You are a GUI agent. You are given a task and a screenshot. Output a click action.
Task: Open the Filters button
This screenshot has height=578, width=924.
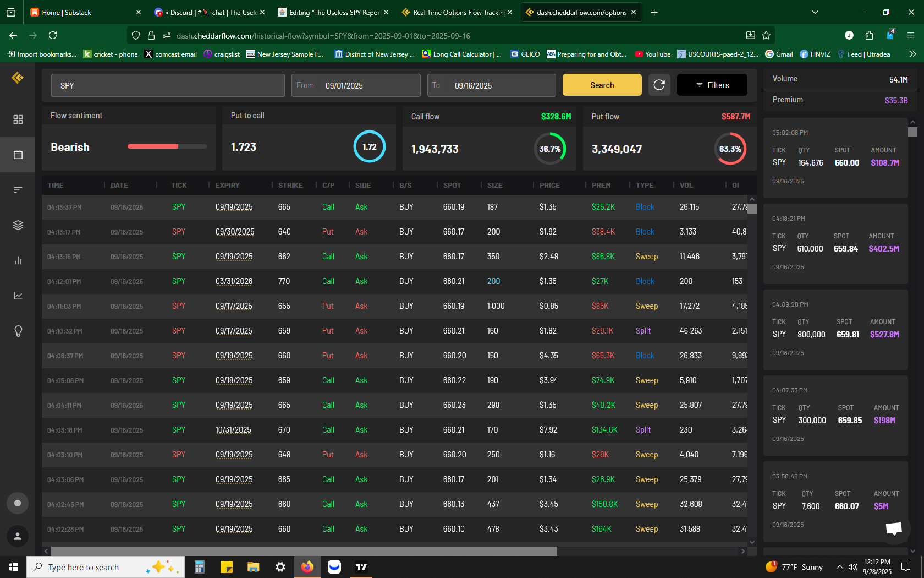[712, 85]
